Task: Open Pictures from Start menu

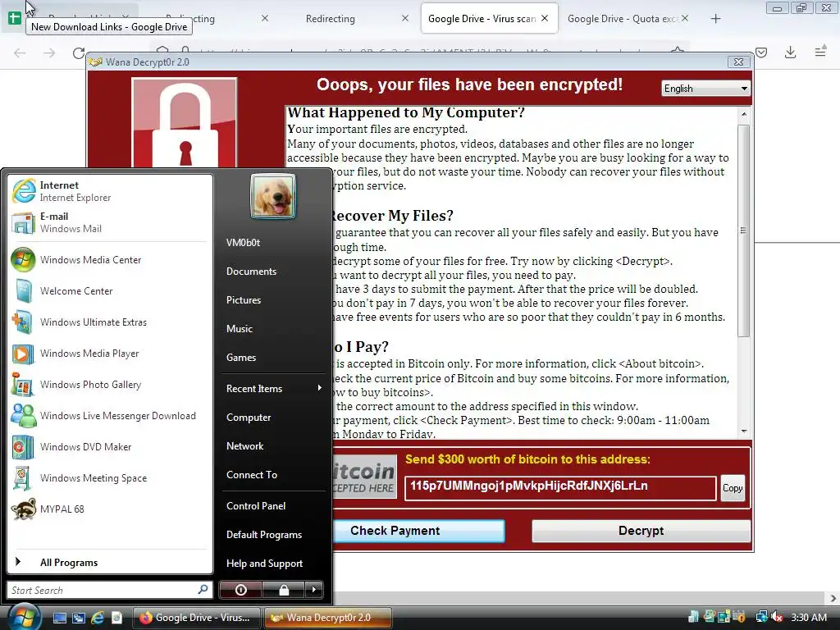Action: coord(273,300)
